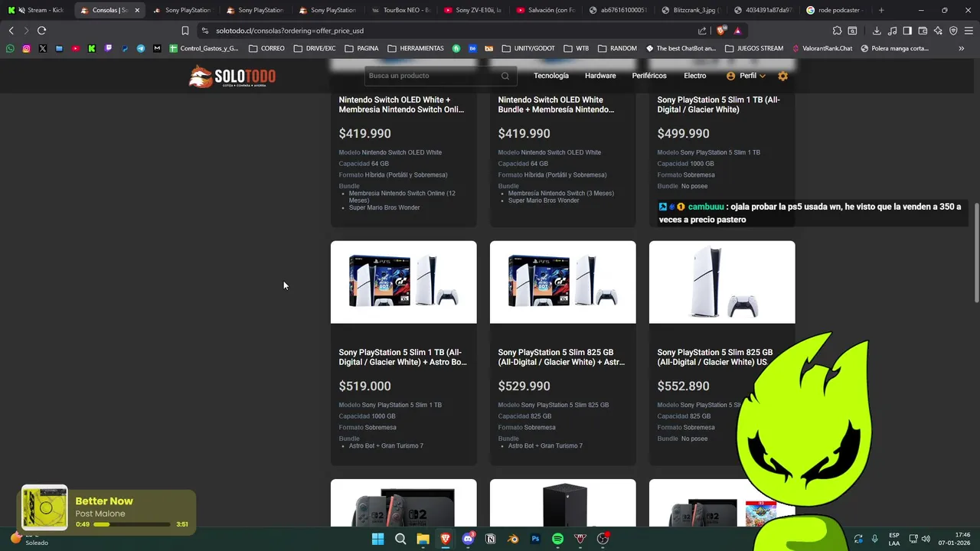Open site settings icon in address bar
This screenshot has height=551, width=980.
[204, 31]
